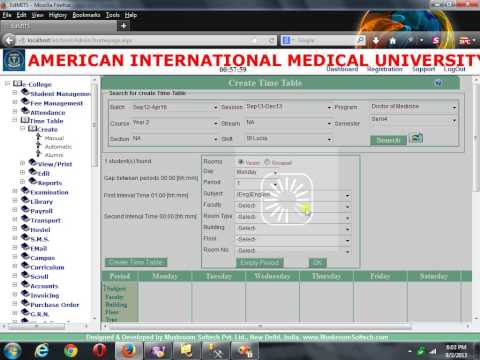Open the Faculty dropdown

coord(293,206)
